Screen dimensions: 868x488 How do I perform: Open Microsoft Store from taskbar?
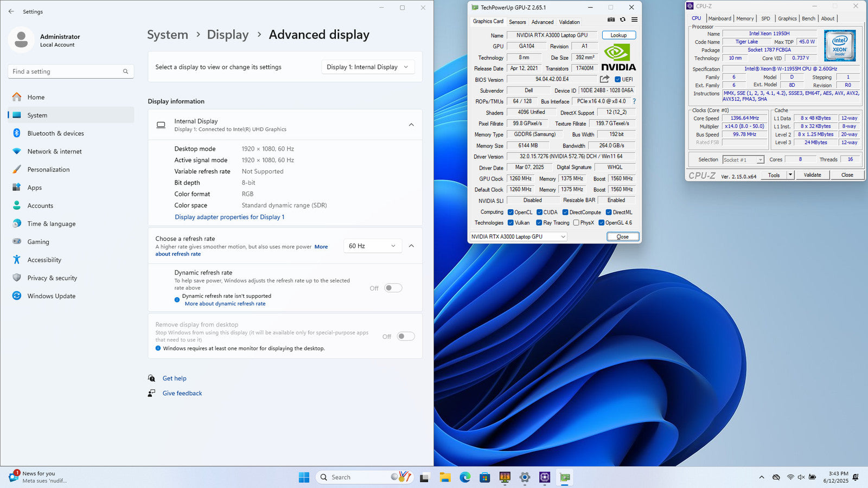(x=485, y=477)
